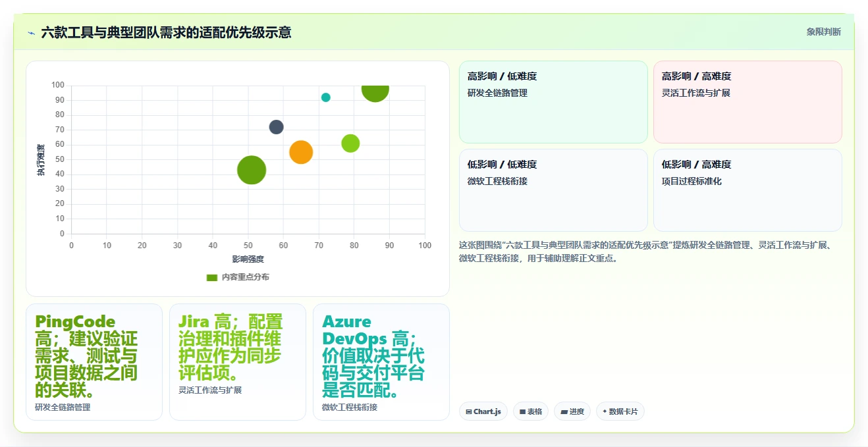Click the square icon in 表格 tag
Image resolution: width=868 pixels, height=447 pixels.
point(522,412)
